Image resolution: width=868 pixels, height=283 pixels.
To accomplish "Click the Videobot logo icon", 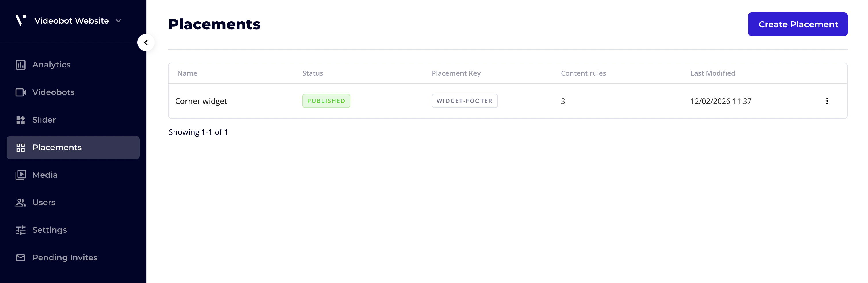I will 20,20.
